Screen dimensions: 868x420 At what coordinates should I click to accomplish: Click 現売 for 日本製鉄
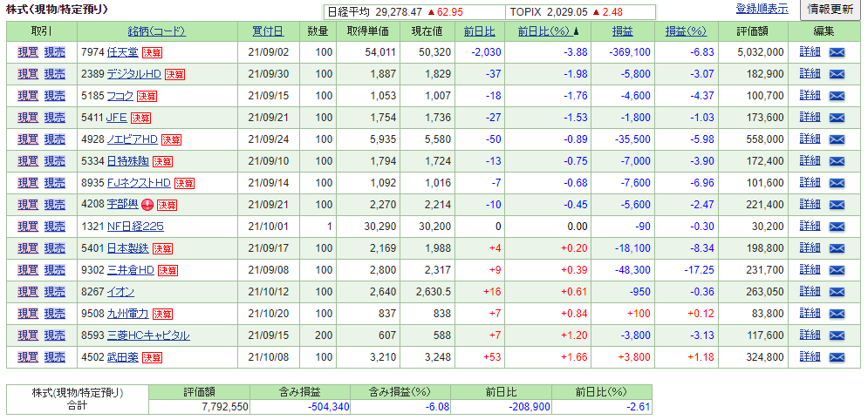[54, 248]
